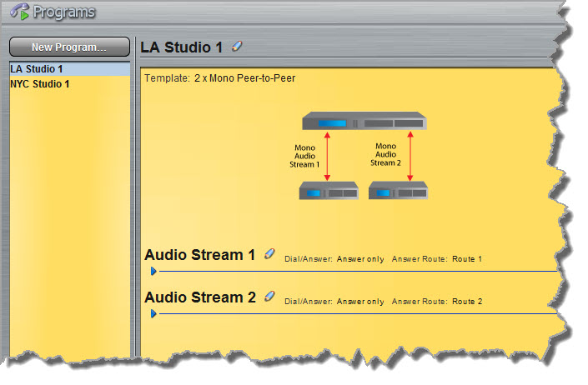This screenshot has height=385, width=588.
Task: Select the bottom-right codec device in diagram
Action: click(398, 191)
